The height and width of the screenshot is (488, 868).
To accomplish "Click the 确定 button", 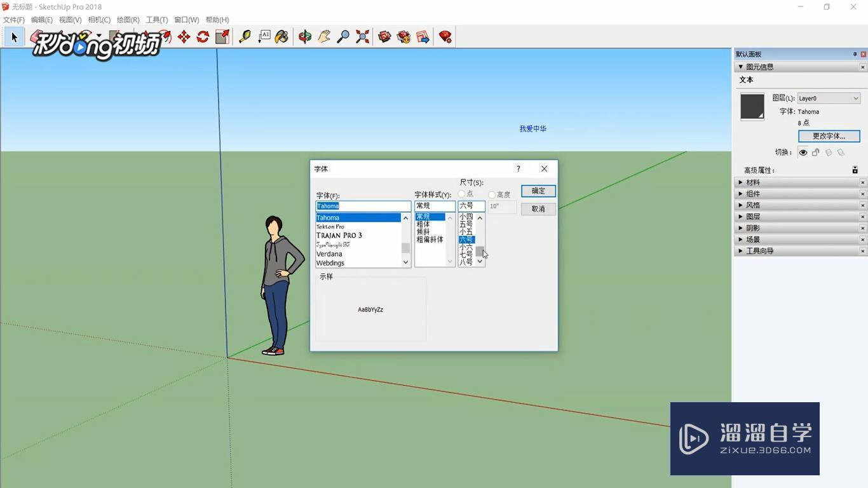I will tap(538, 191).
